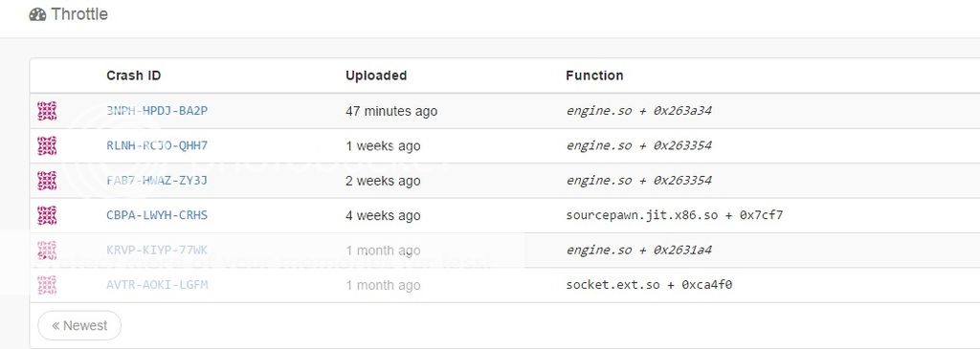Open crash report RLNH-RCJO-QHH7
This screenshot has width=980, height=349.
157,146
